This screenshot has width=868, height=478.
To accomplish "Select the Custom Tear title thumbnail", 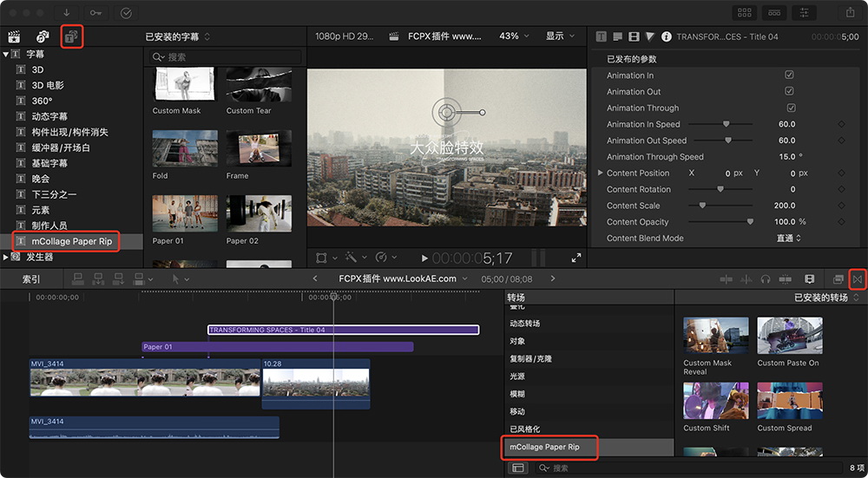I will click(x=258, y=85).
